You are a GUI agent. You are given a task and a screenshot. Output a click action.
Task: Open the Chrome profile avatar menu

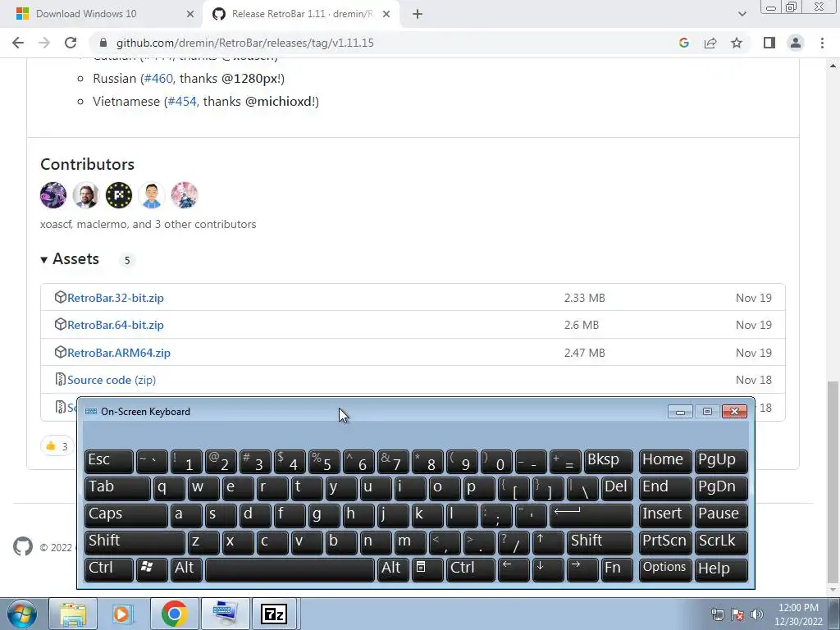coord(796,43)
